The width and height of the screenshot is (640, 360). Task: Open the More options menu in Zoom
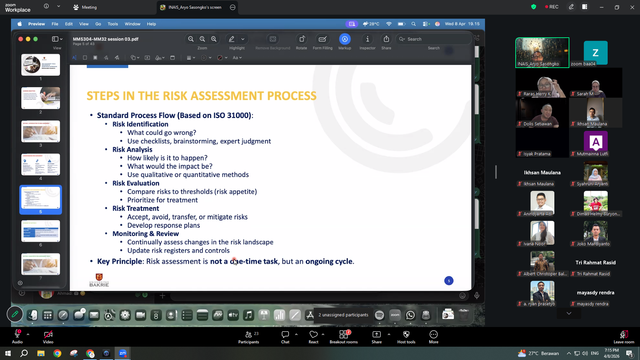(433, 337)
